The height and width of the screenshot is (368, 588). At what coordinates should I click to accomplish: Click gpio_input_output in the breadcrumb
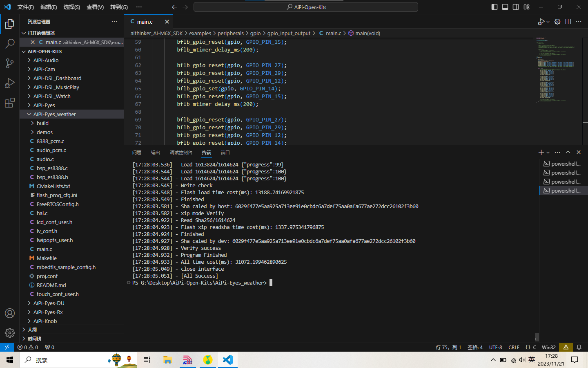click(289, 33)
